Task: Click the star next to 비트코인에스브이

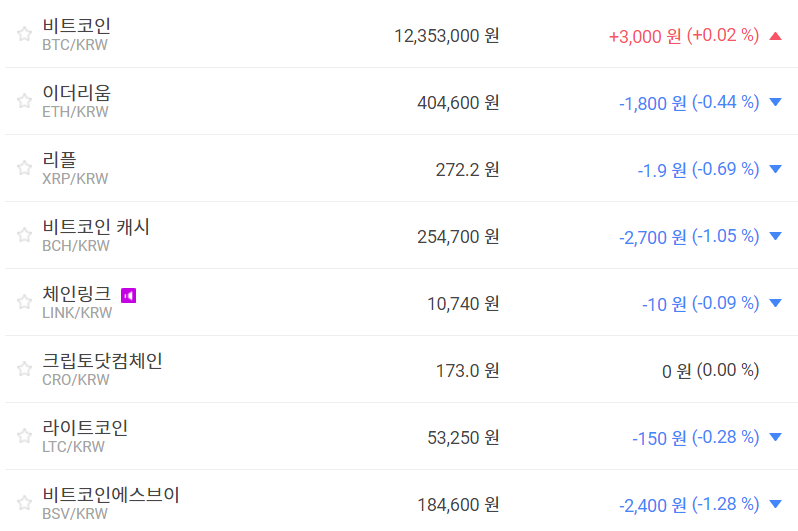Action: (24, 503)
